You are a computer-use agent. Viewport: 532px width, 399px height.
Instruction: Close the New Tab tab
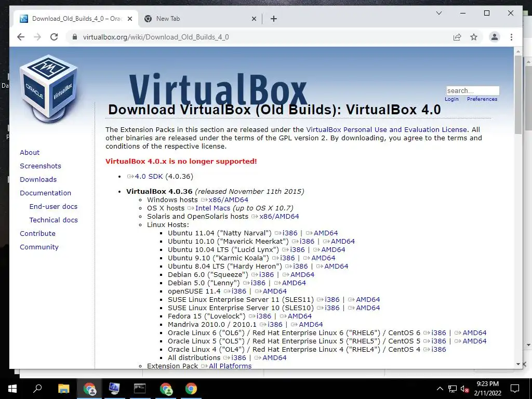[254, 19]
